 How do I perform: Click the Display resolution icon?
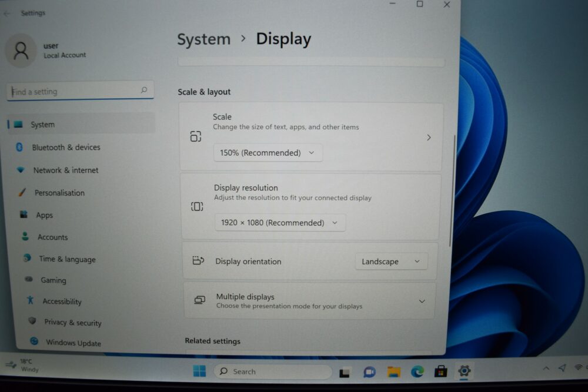coord(197,206)
